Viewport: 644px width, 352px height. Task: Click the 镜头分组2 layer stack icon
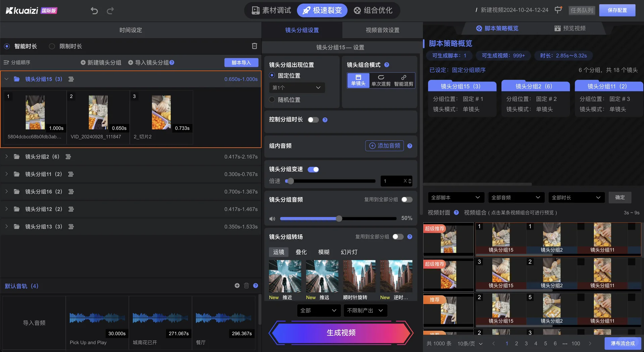(x=68, y=157)
